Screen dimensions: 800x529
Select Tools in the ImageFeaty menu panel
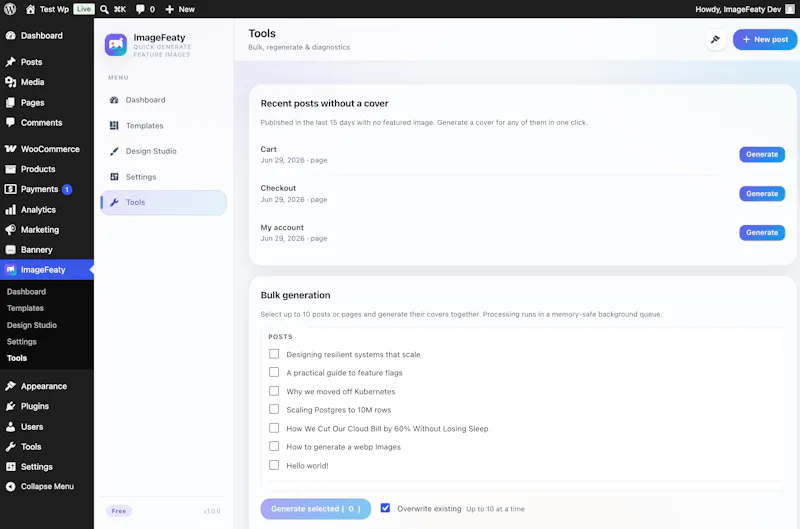click(x=163, y=203)
